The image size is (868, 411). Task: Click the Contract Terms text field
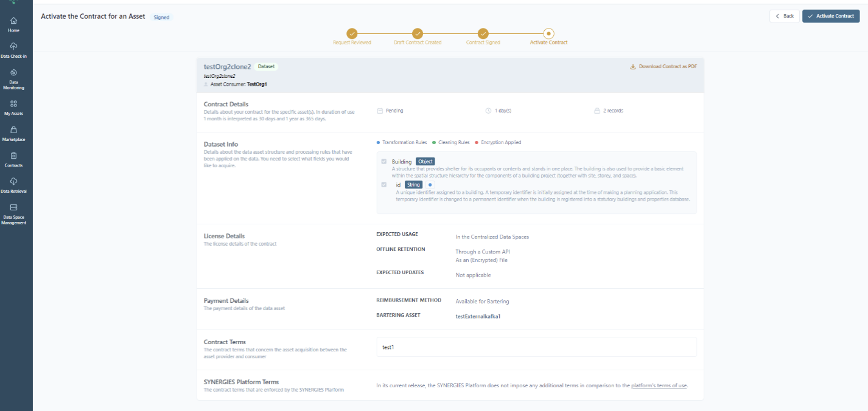pyautogui.click(x=536, y=347)
